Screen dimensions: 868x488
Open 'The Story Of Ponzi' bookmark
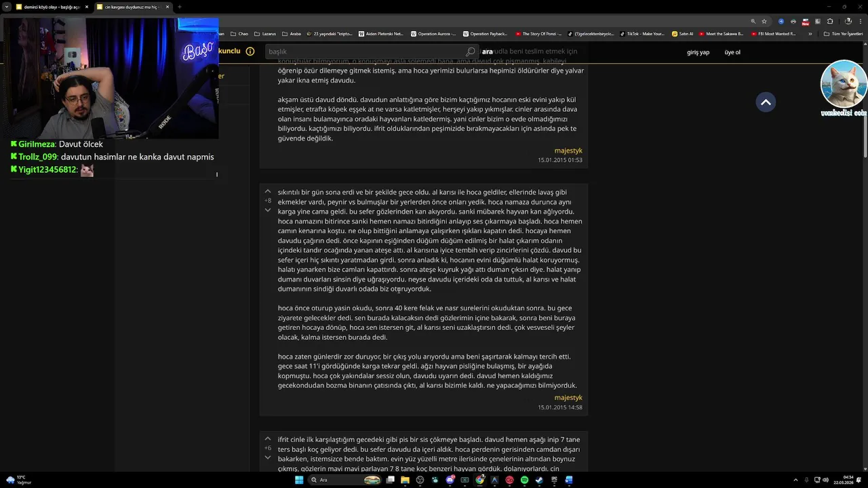537,33
